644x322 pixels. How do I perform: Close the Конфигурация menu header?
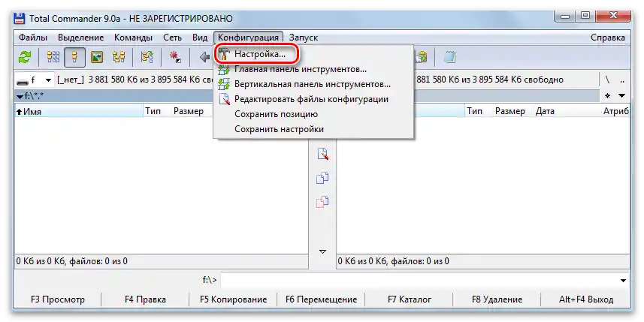(248, 38)
